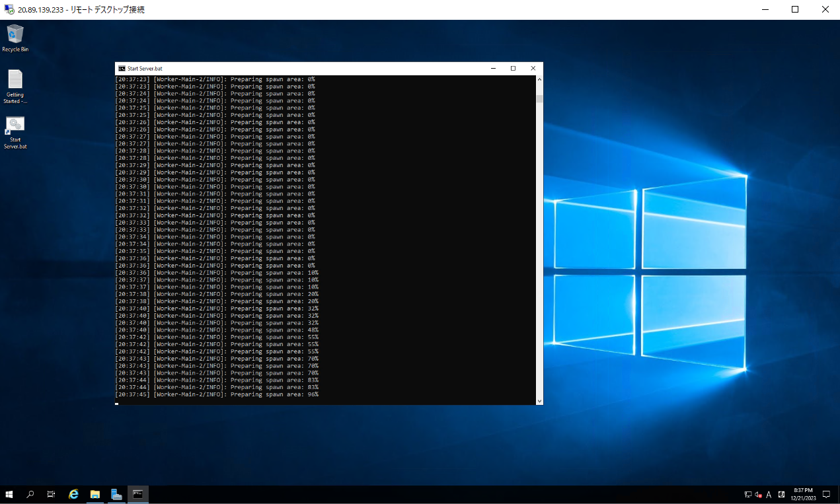Image resolution: width=840 pixels, height=504 pixels.
Task: Open taskbar Search magnifier
Action: pyautogui.click(x=30, y=494)
